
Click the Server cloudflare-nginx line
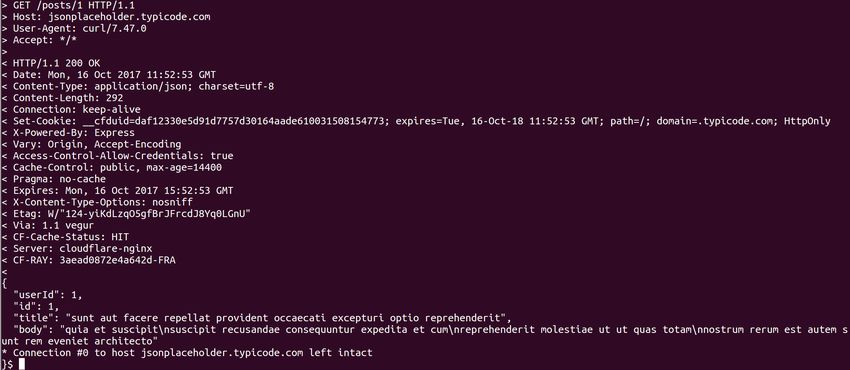pyautogui.click(x=82, y=248)
